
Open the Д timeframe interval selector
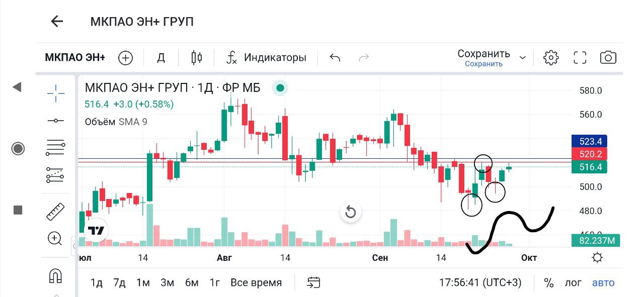161,58
